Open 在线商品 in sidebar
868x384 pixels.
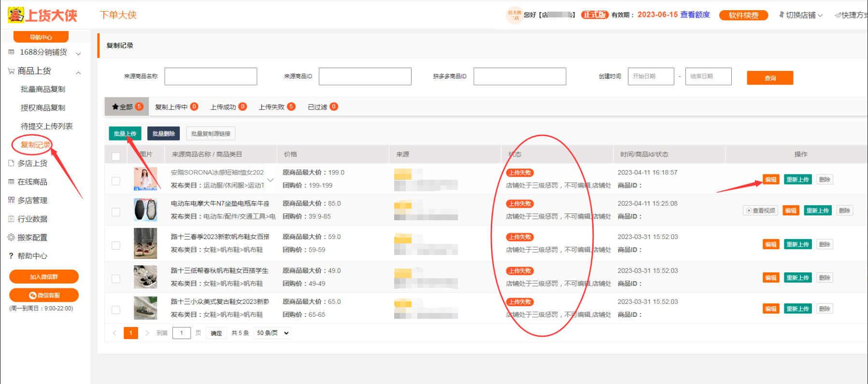pyautogui.click(x=32, y=182)
